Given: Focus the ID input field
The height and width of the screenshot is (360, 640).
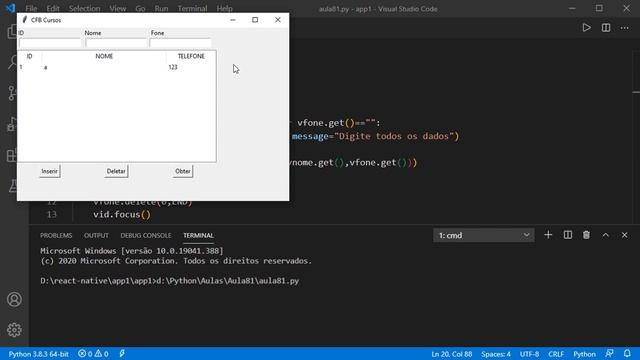Looking at the screenshot, I should 50,42.
